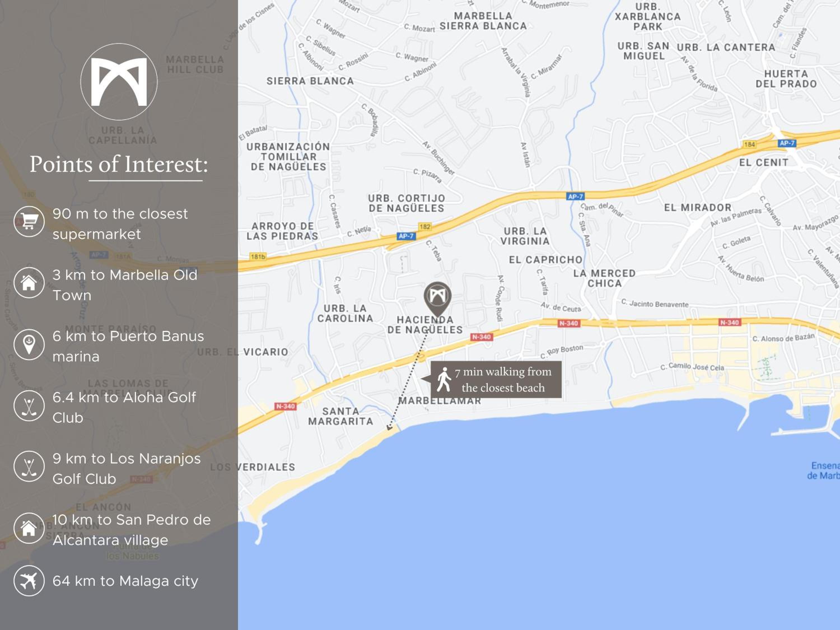Click the large circular logo in sidebar
This screenshot has width=840, height=630.
tap(119, 82)
